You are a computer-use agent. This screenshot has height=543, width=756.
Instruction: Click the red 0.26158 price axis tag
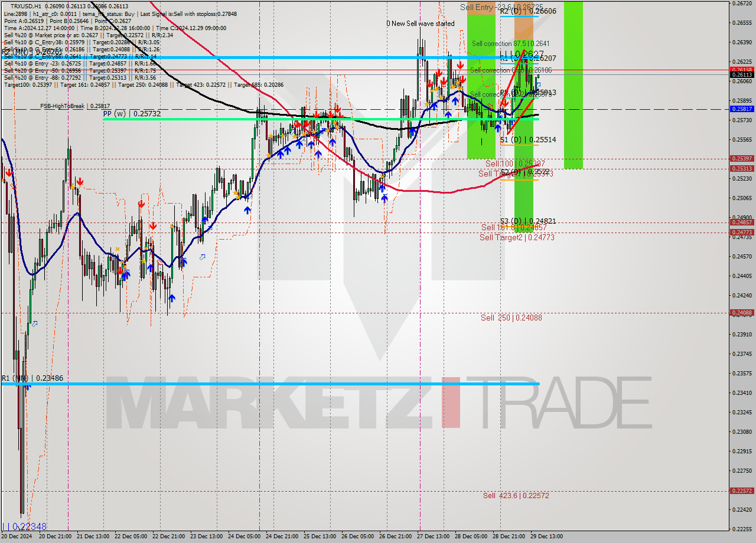(x=742, y=70)
